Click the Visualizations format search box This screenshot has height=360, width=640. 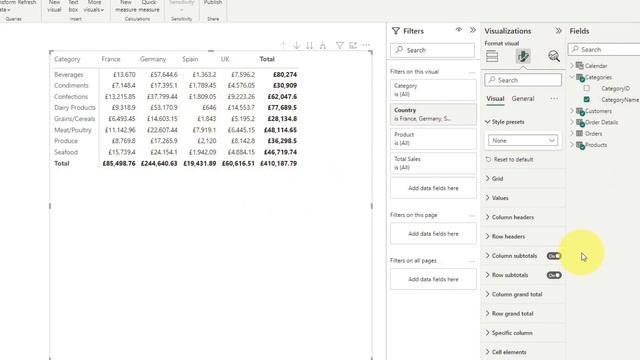click(x=523, y=80)
